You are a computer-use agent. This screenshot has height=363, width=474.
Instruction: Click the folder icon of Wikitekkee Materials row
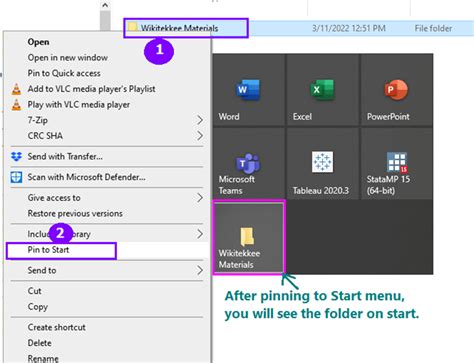133,27
